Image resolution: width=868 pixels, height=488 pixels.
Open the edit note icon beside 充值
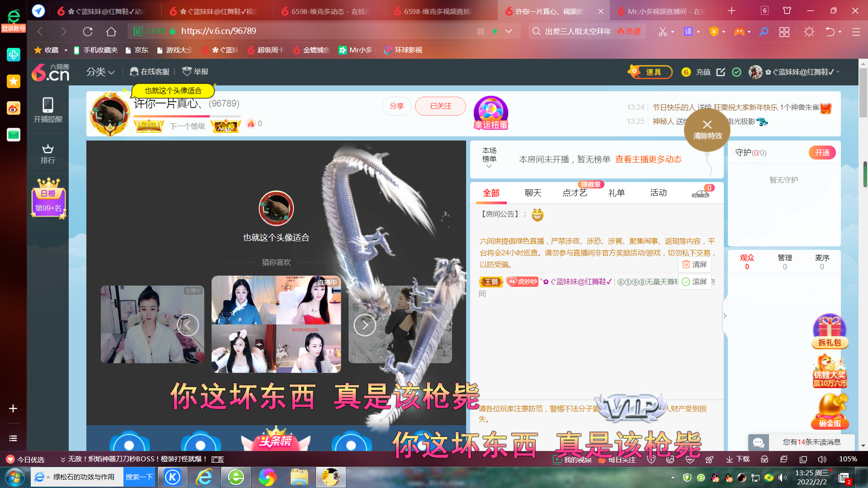(721, 72)
